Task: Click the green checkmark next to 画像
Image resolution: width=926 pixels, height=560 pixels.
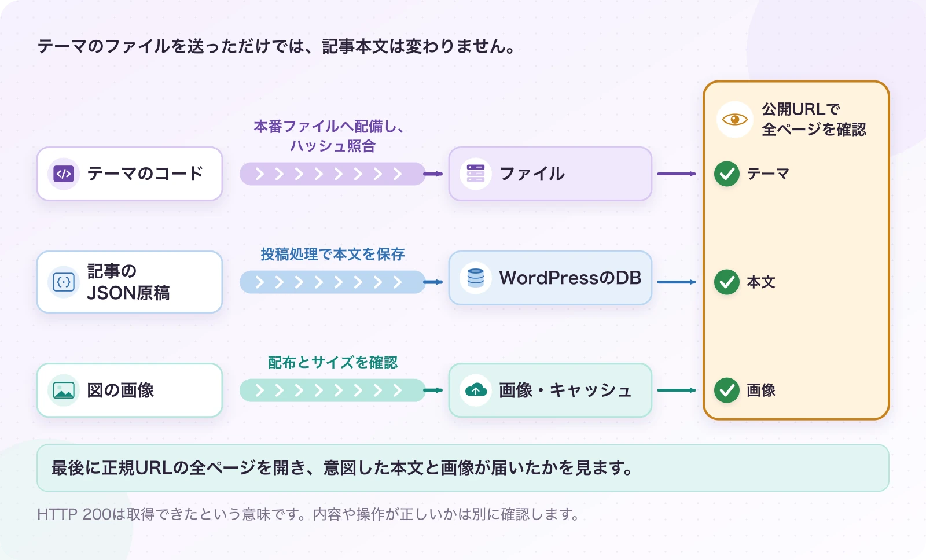Action: point(727,390)
